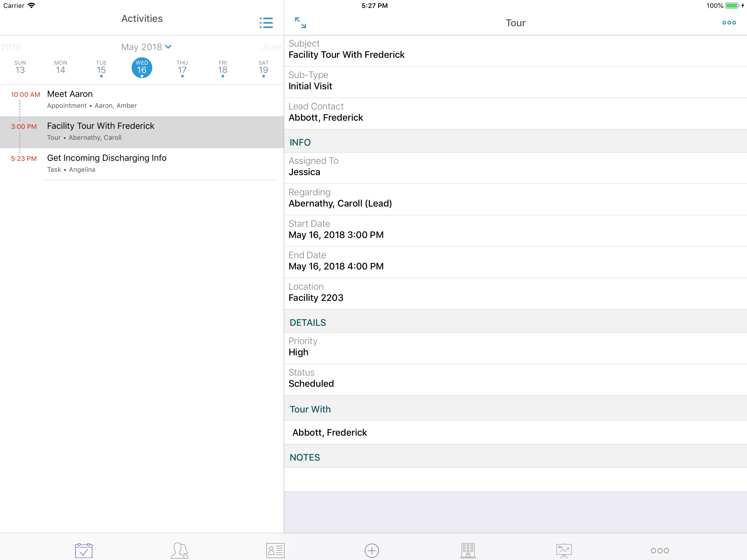Open the reports chart board icon
The width and height of the screenshot is (747, 560).
(x=564, y=550)
